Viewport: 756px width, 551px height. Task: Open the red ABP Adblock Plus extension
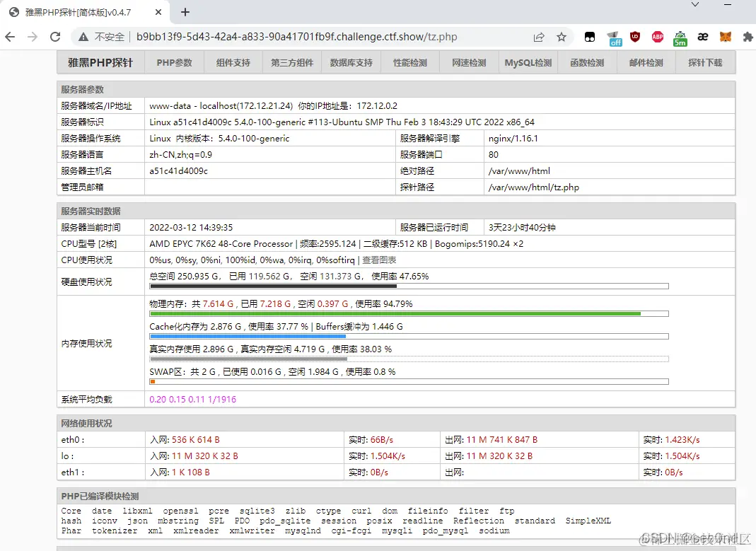[x=658, y=37]
